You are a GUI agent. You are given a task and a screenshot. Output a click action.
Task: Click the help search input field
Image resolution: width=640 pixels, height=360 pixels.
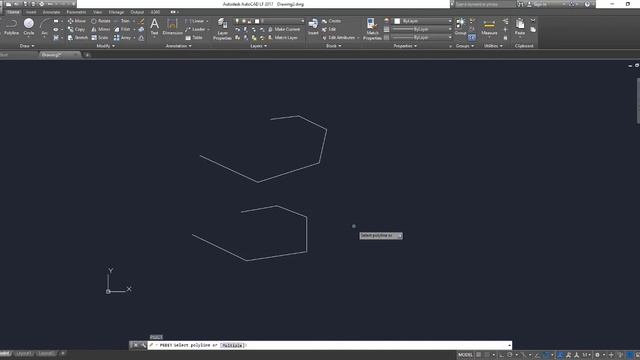[484, 4]
